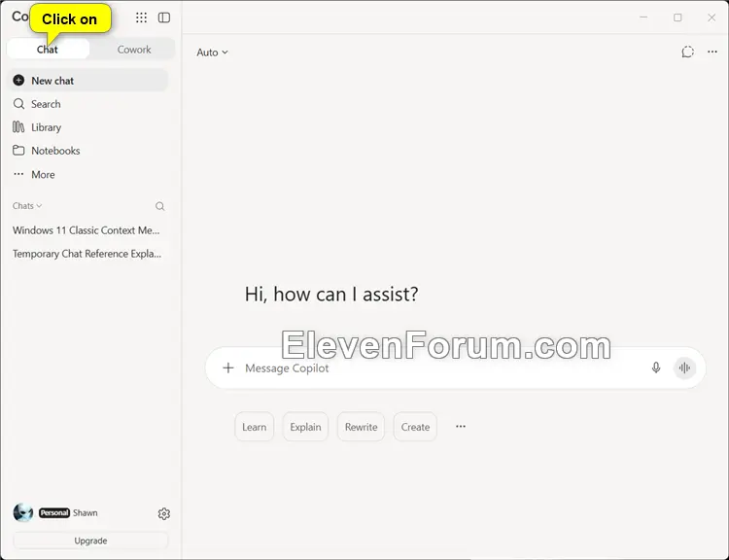Screen dimensions: 729x560
Task: Click the More ellipsis icon in sidebar
Action: 18,174
